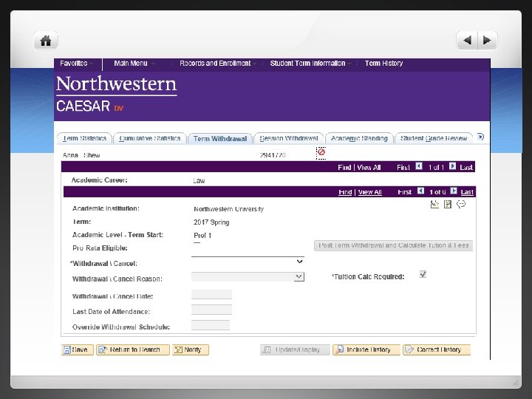Image resolution: width=532 pixels, height=399 pixels.
Task: Click the Withdrawal \ Cancel Date field
Action: (212, 295)
